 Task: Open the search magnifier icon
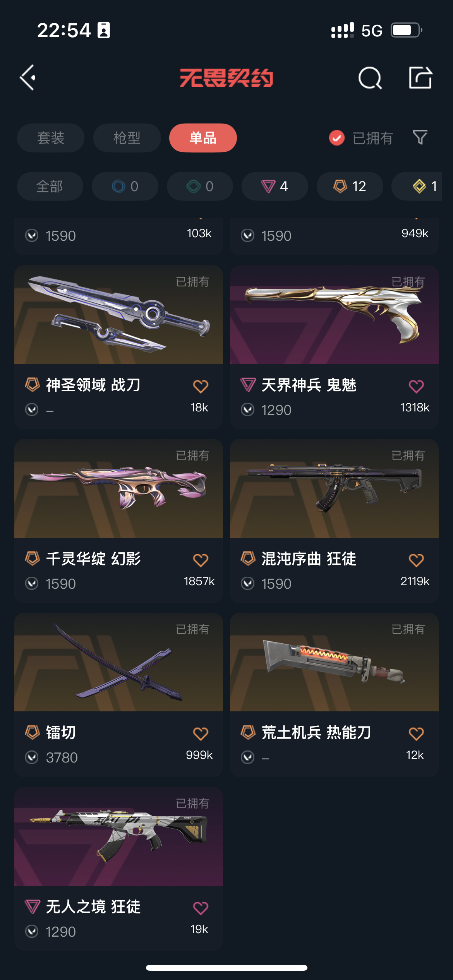click(x=370, y=78)
